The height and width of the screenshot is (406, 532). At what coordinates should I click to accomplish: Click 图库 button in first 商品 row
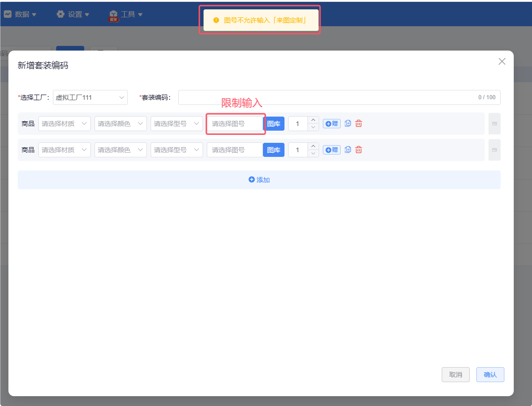[x=273, y=124]
